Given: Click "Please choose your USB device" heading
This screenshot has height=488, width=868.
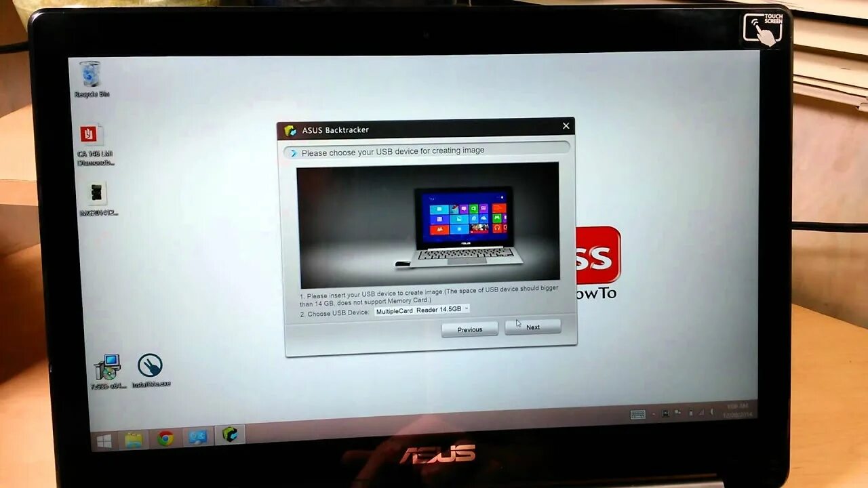Looking at the screenshot, I should tap(393, 151).
